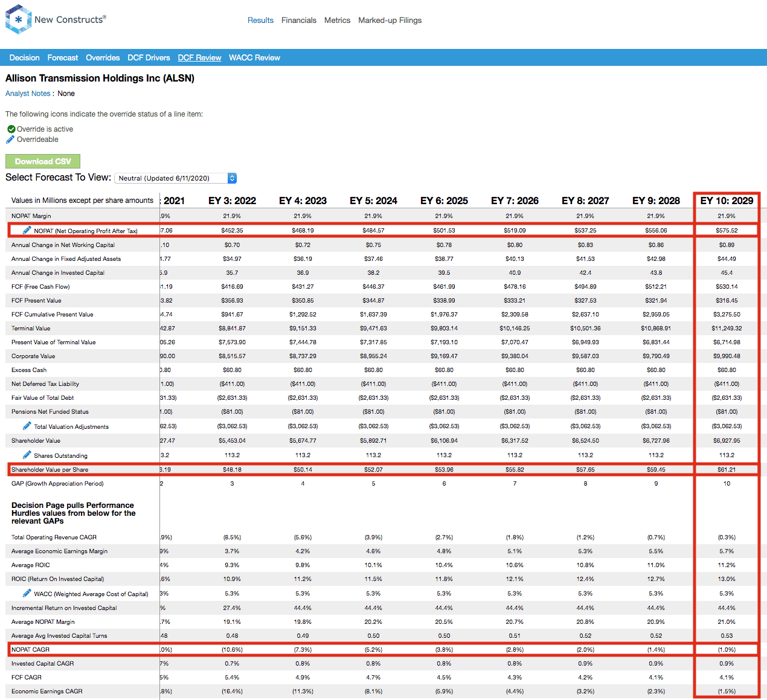
Task: Click the 'EY 5: 2024' column header
Action: pyautogui.click(x=373, y=201)
